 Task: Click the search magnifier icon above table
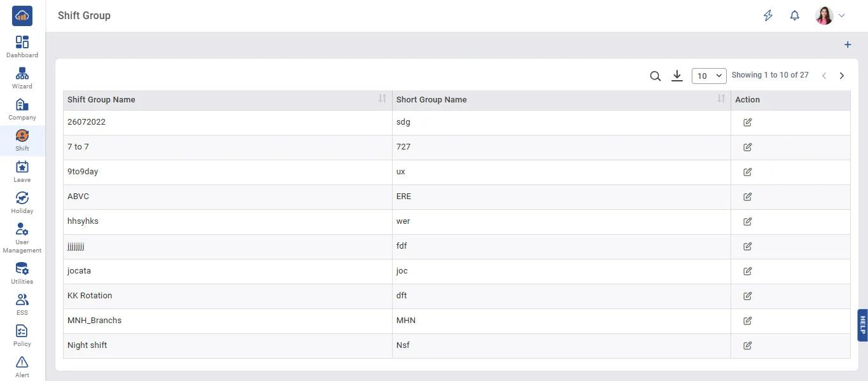click(x=655, y=76)
